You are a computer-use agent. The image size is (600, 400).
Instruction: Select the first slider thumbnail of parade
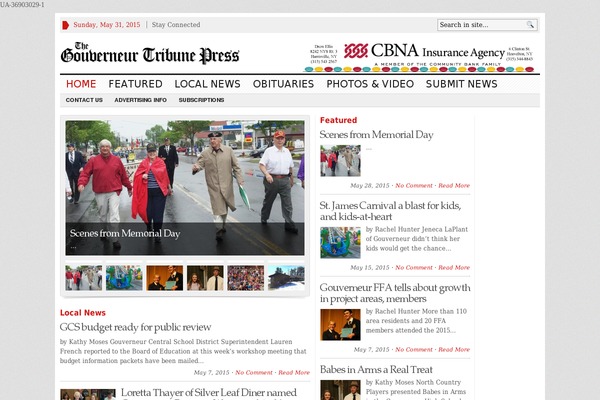click(x=84, y=278)
